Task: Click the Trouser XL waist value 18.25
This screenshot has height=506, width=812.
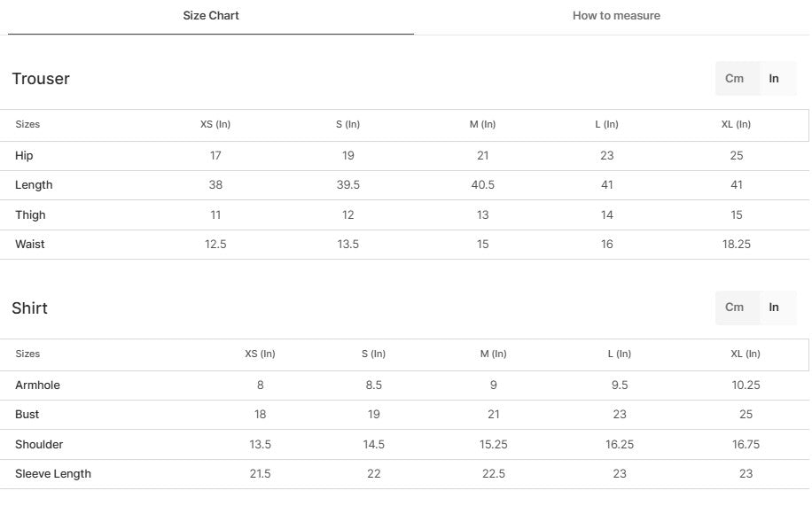Action: tap(737, 245)
